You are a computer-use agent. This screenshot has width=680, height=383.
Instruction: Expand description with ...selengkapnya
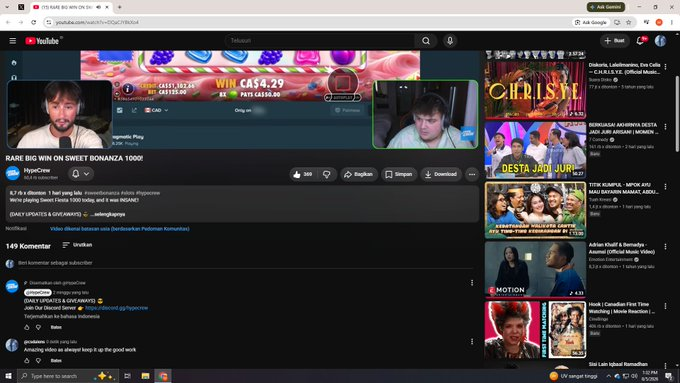[x=108, y=214]
